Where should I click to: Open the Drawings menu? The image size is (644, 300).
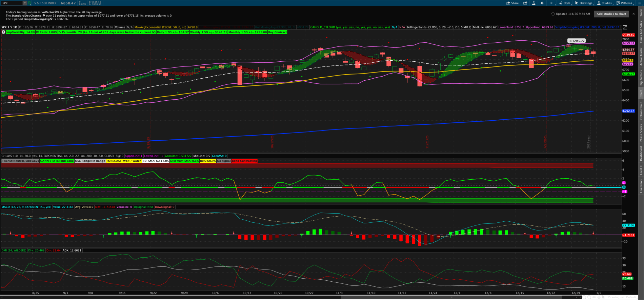pos(584,3)
